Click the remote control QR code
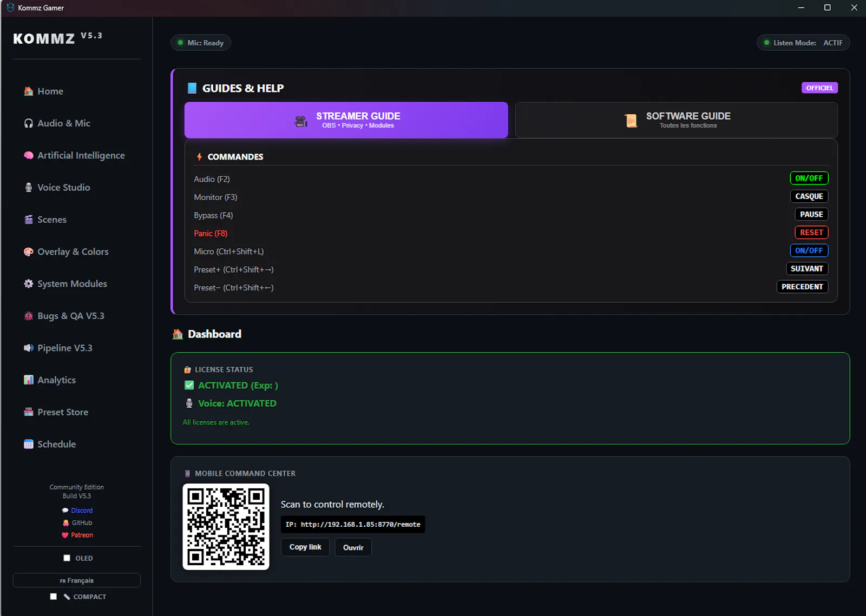Viewport: 866px width, 616px height. 226,527
